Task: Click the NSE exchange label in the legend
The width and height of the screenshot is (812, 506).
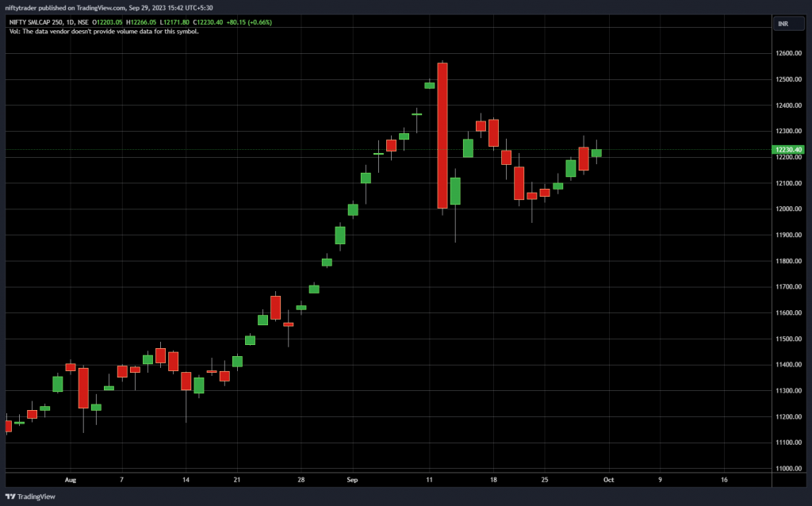Action: [82, 22]
